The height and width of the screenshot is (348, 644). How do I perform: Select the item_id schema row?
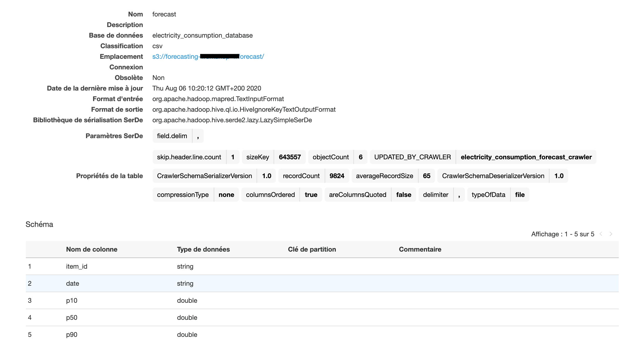click(76, 266)
